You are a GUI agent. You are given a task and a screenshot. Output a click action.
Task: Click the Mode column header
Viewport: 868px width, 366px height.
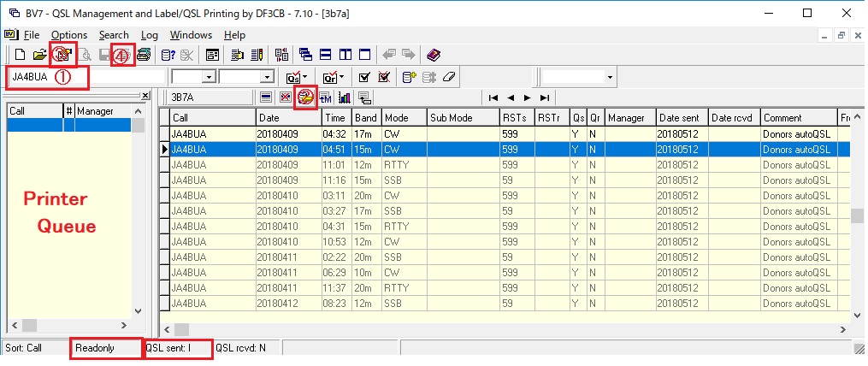[x=404, y=117]
